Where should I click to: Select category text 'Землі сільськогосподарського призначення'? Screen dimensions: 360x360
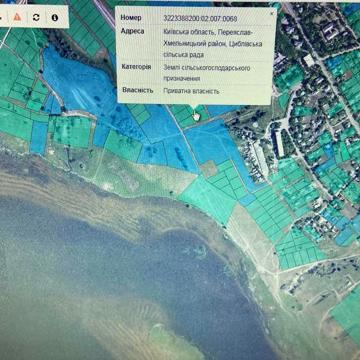click(207, 73)
